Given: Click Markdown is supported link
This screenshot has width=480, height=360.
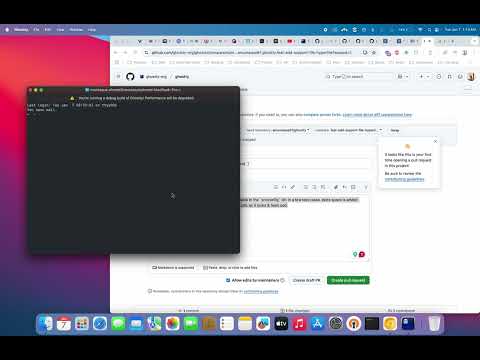Looking at the screenshot, I should pyautogui.click(x=173, y=268).
